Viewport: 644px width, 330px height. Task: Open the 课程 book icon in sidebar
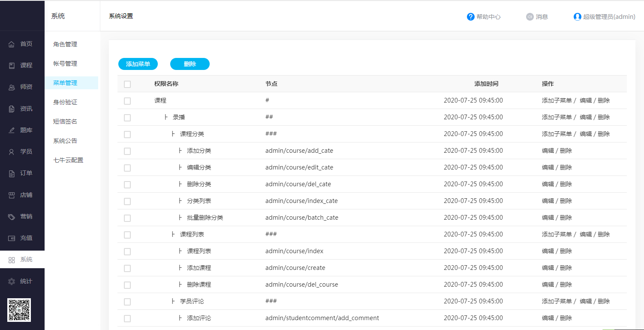12,66
